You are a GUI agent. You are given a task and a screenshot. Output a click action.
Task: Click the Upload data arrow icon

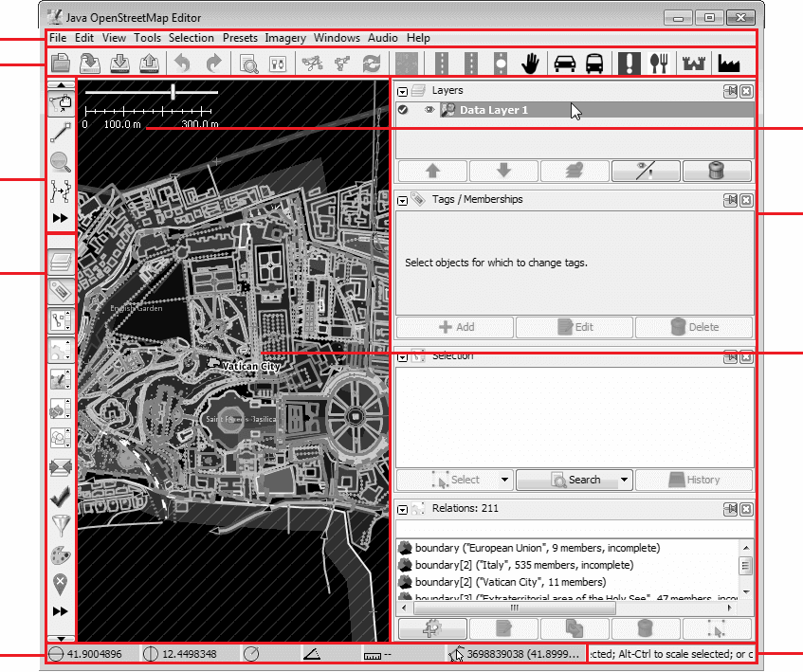(149, 64)
